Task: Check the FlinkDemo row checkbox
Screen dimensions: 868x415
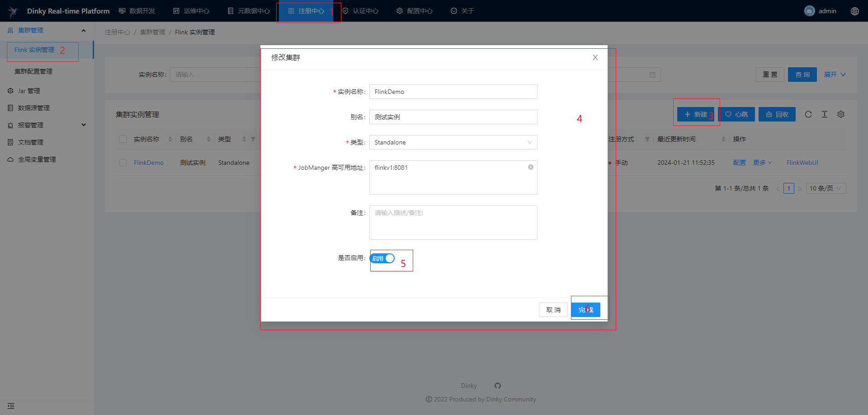Action: coord(123,163)
